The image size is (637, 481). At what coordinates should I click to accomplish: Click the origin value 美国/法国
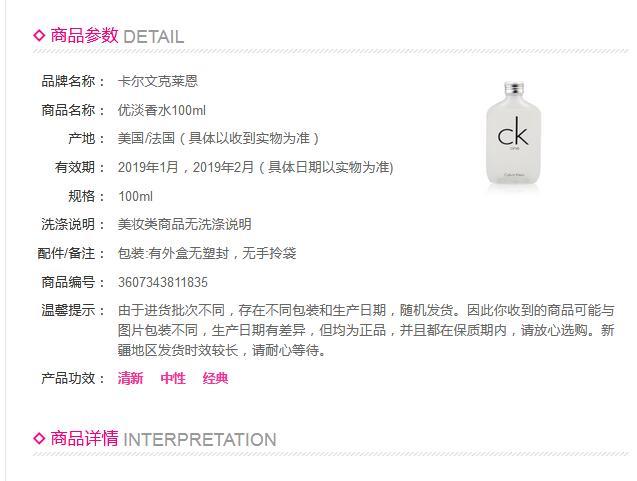(147, 138)
